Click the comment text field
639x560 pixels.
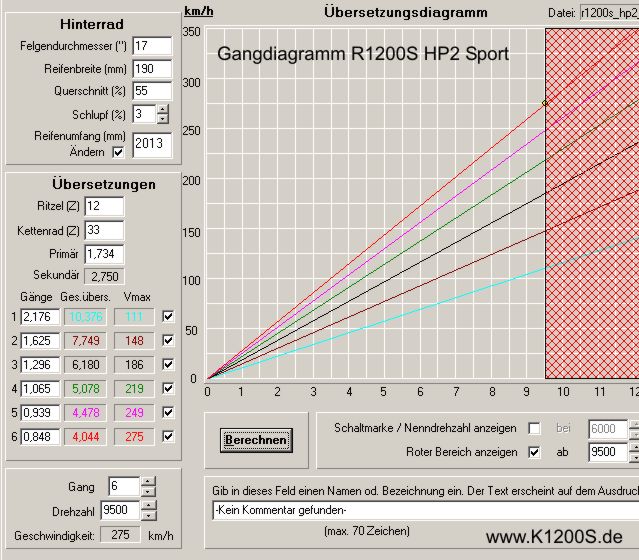point(425,510)
